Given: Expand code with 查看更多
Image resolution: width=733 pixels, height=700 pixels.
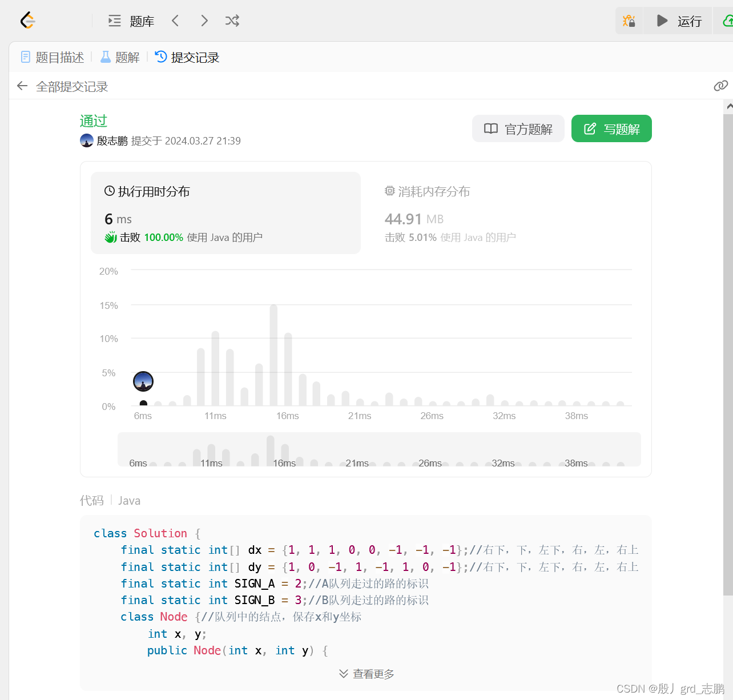Looking at the screenshot, I should coord(366,674).
